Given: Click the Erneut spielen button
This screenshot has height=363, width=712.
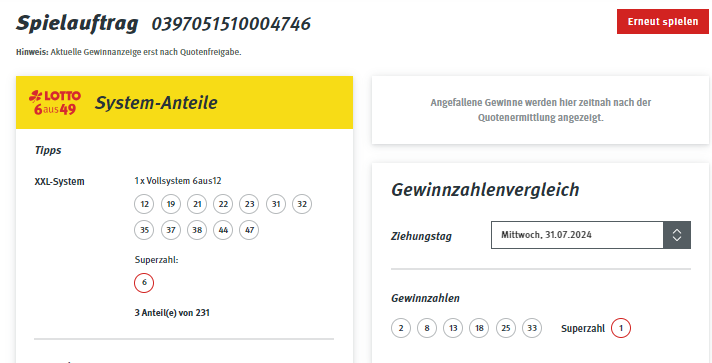Looking at the screenshot, I should pos(663,21).
